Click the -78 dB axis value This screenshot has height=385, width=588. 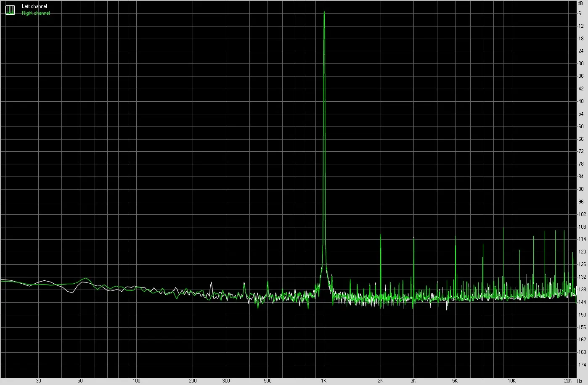[x=580, y=164]
